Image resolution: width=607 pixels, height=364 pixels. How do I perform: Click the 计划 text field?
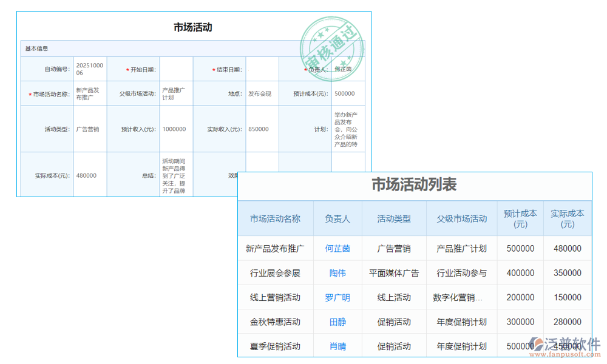tap(347, 129)
